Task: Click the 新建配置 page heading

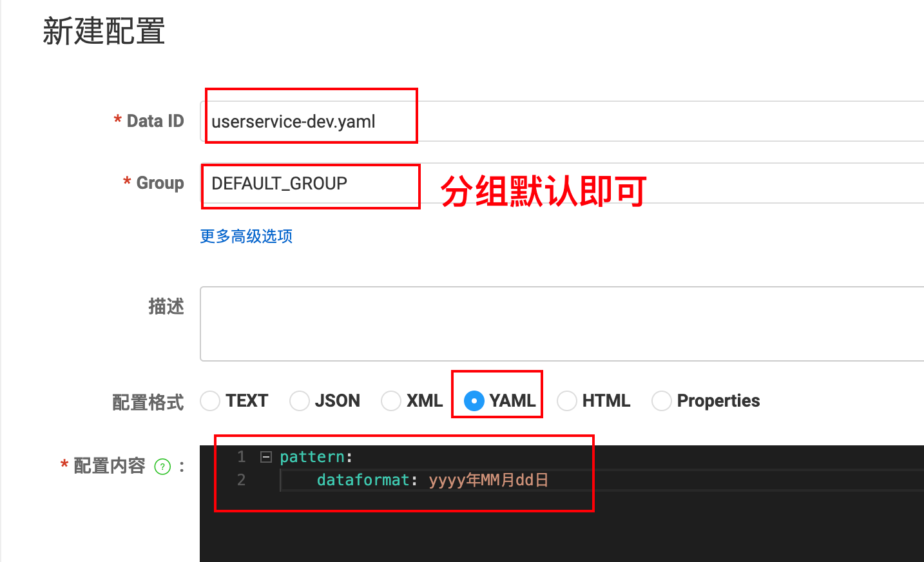Action: tap(104, 31)
